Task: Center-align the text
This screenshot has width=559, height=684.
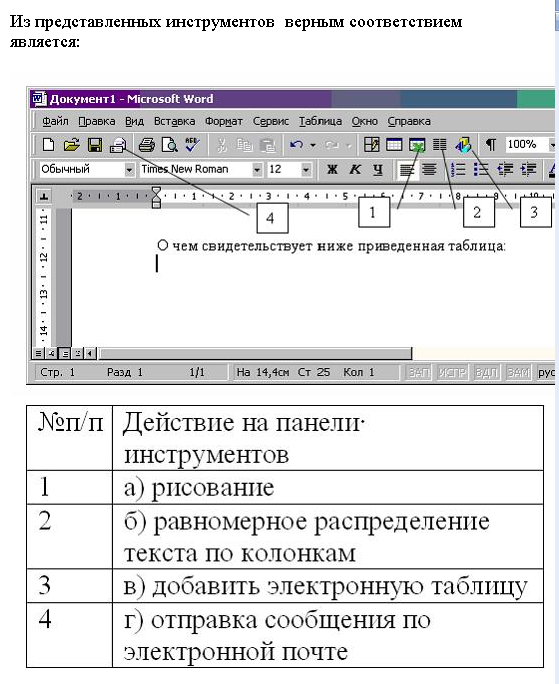Action: coord(430,169)
